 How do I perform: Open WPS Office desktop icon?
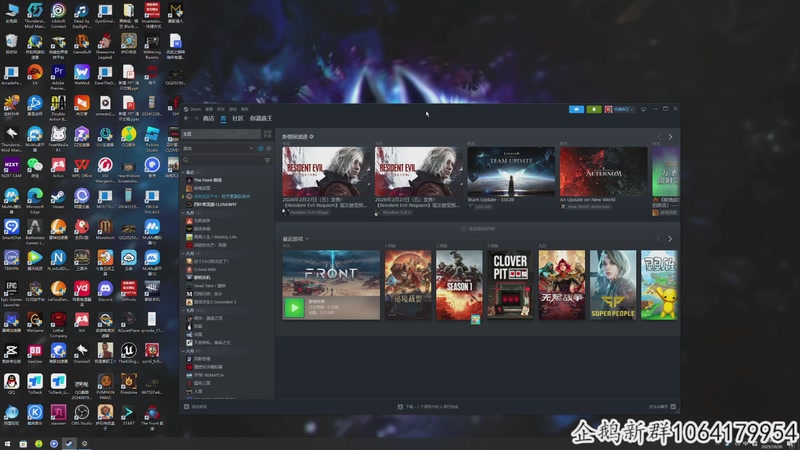pyautogui.click(x=82, y=167)
